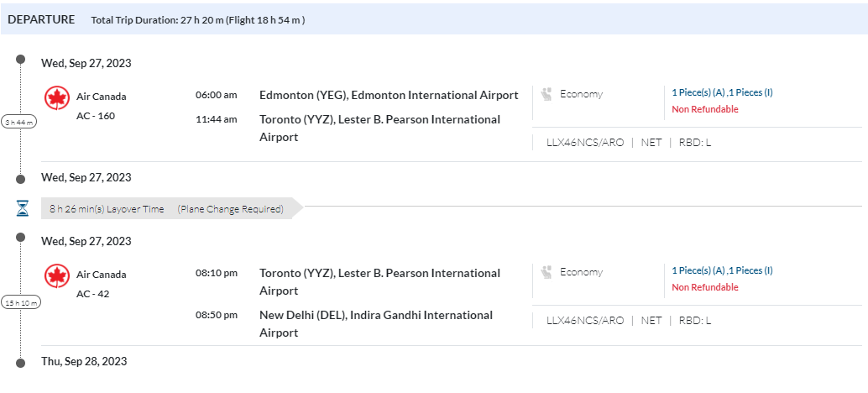Click the hourglass layover icon
The height and width of the screenshot is (393, 868).
pyautogui.click(x=23, y=208)
